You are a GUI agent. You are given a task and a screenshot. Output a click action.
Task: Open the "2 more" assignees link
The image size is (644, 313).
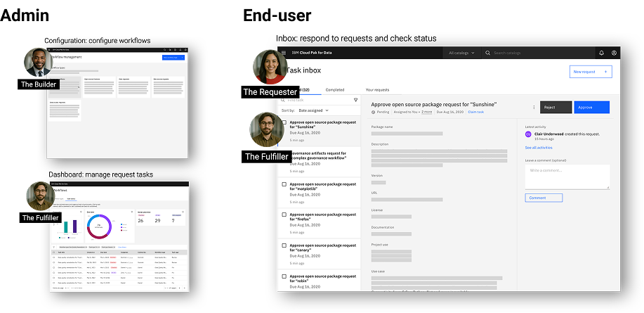(x=426, y=112)
